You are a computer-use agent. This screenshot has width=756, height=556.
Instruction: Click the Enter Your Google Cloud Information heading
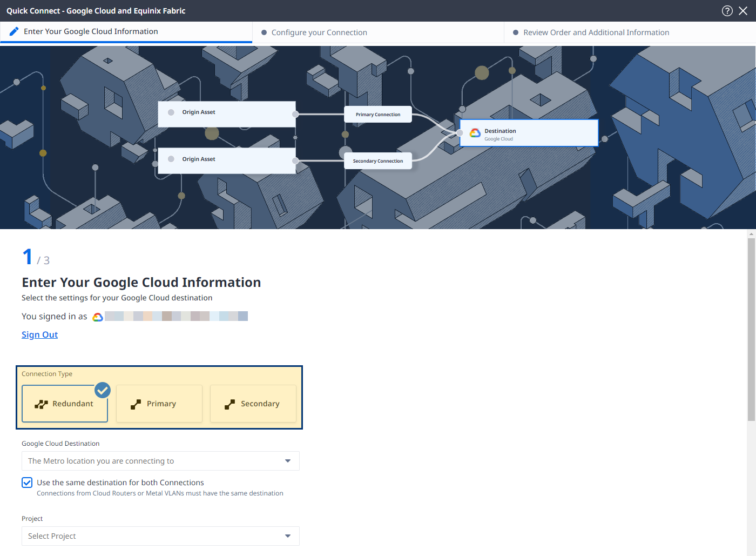tap(141, 283)
